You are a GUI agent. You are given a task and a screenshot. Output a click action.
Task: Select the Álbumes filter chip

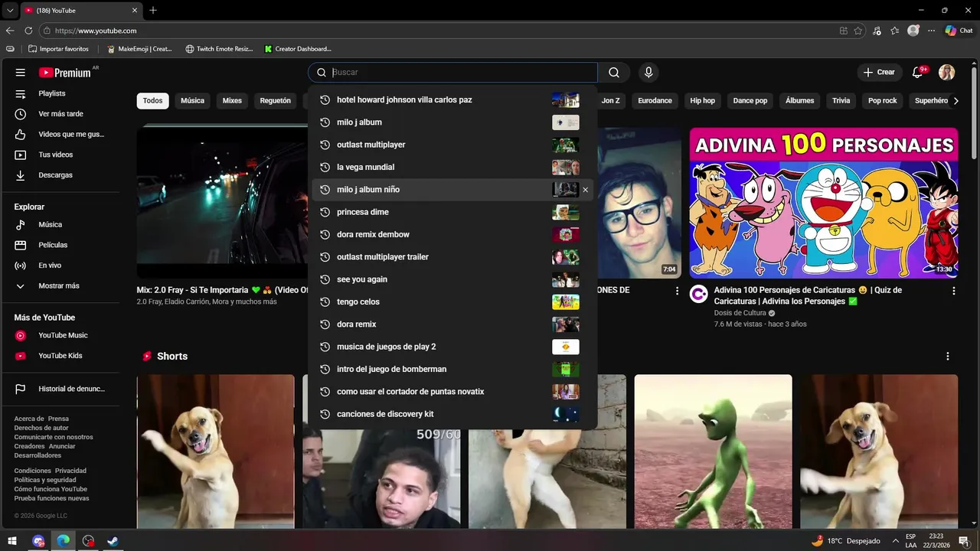[x=799, y=101]
